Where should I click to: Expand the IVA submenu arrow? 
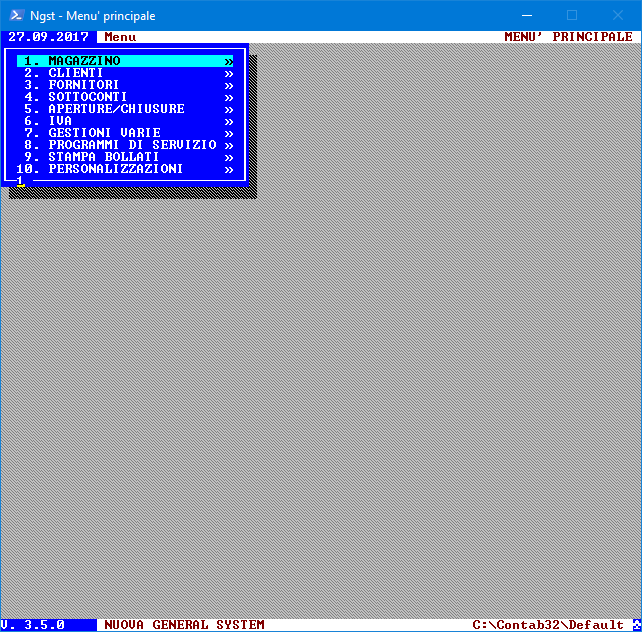pyautogui.click(x=229, y=121)
